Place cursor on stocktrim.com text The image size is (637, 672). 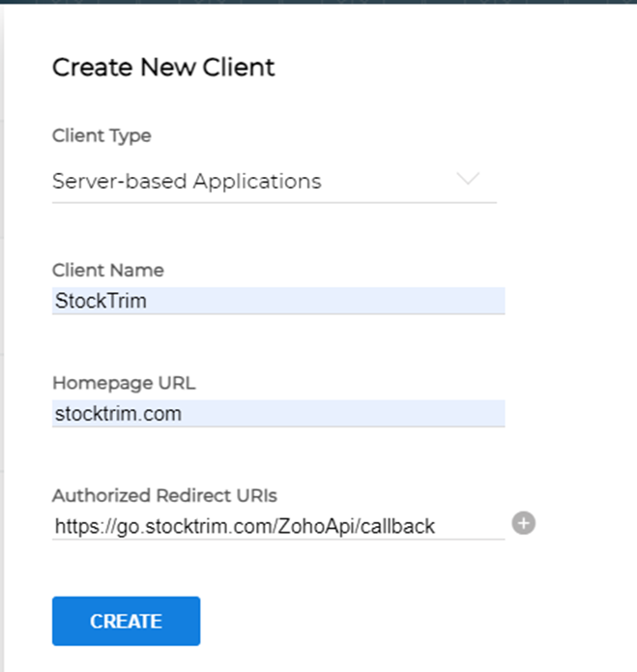pyautogui.click(x=117, y=414)
